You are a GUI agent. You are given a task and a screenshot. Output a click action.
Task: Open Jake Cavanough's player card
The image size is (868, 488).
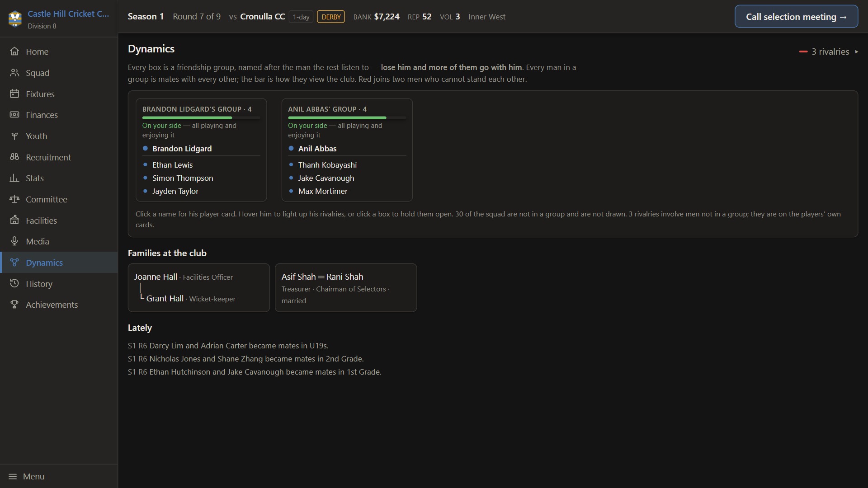click(326, 178)
